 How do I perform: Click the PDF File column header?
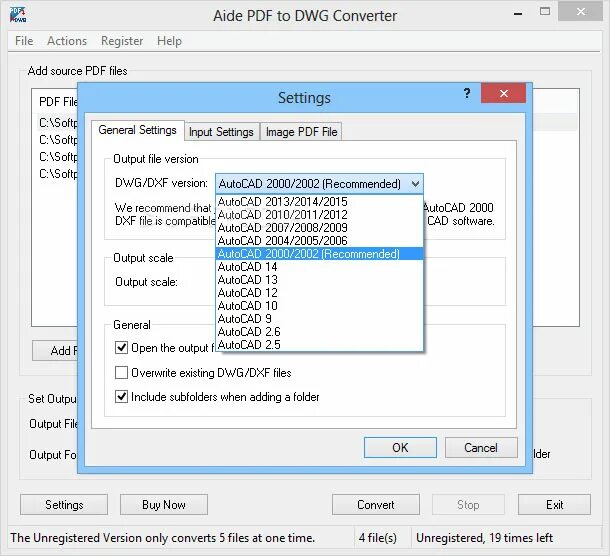58,102
